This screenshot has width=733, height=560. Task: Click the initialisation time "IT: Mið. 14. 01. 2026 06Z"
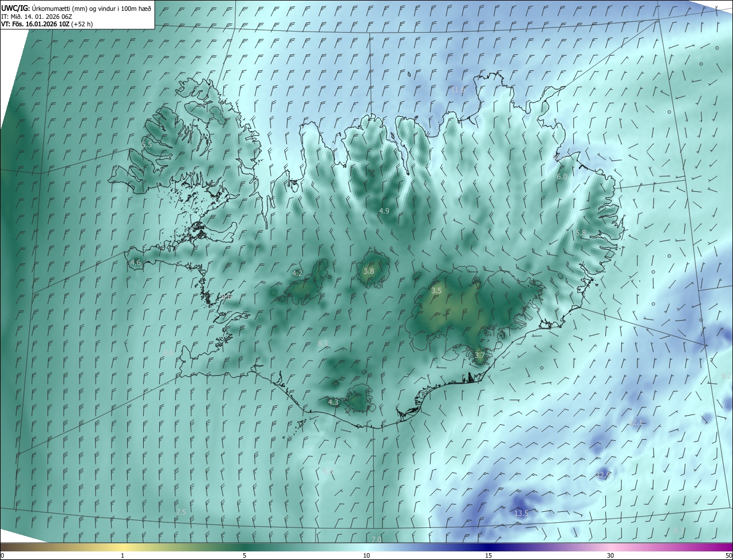pos(37,16)
